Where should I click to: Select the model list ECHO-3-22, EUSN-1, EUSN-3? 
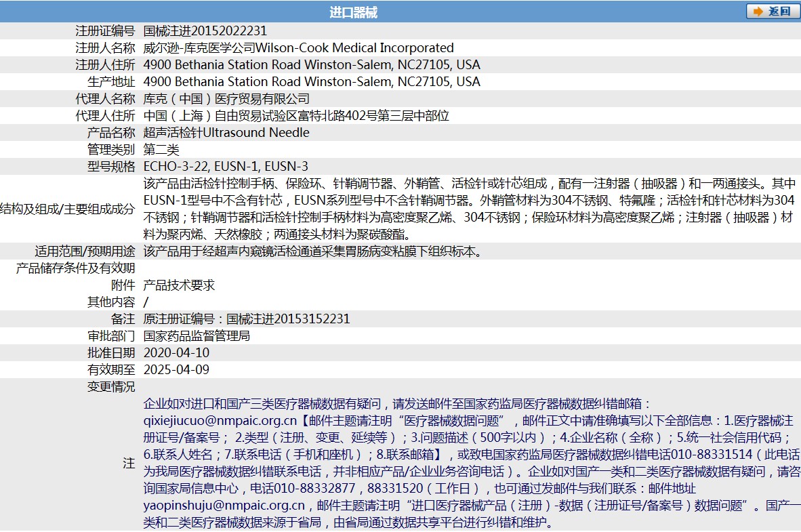tap(226, 167)
